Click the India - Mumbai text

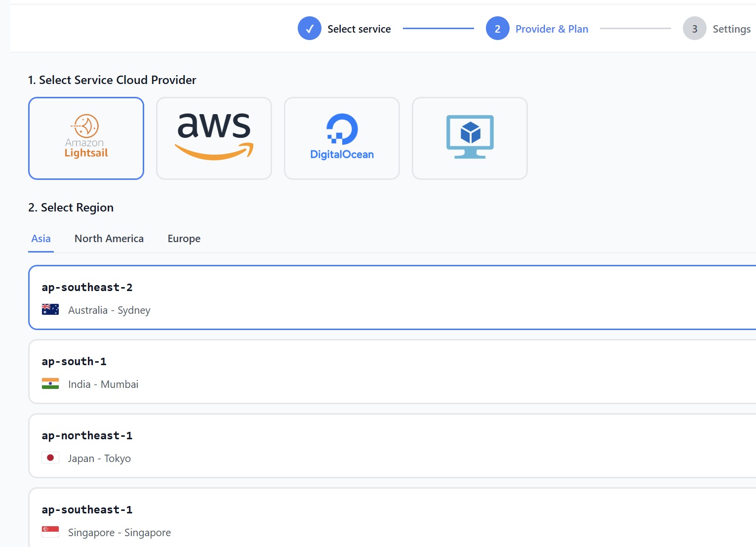pyautogui.click(x=103, y=384)
